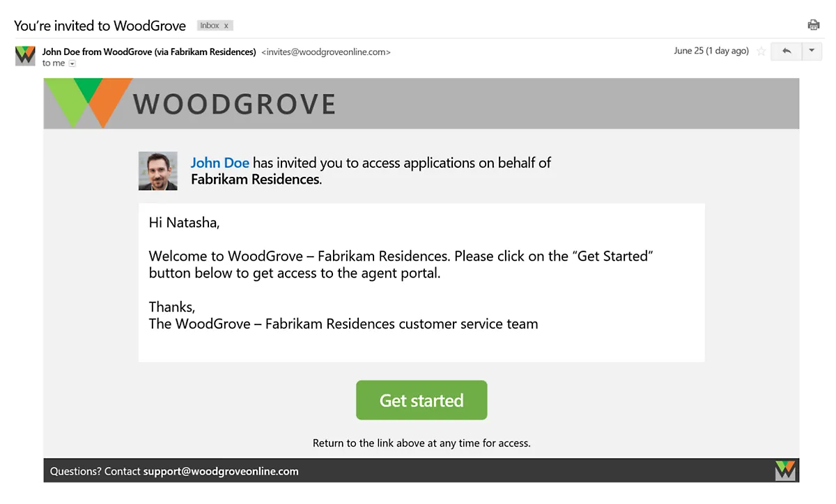Image resolution: width=836 pixels, height=504 pixels.
Task: Remove the Inbox label via its x
Action: (226, 26)
